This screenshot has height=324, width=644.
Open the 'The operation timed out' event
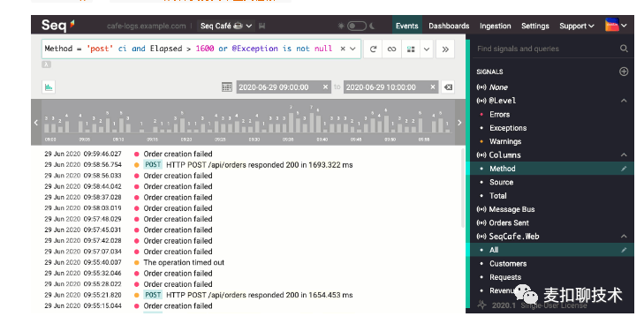point(184,262)
